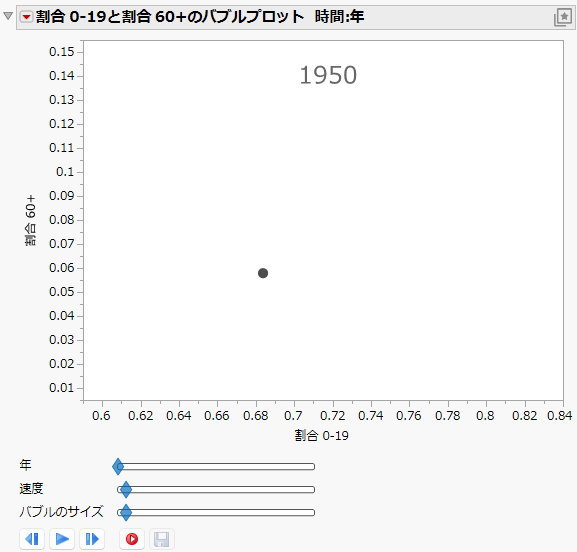The width and height of the screenshot is (577, 552).
Task: Click x-axis tick label 0.84
Action: pos(559,416)
